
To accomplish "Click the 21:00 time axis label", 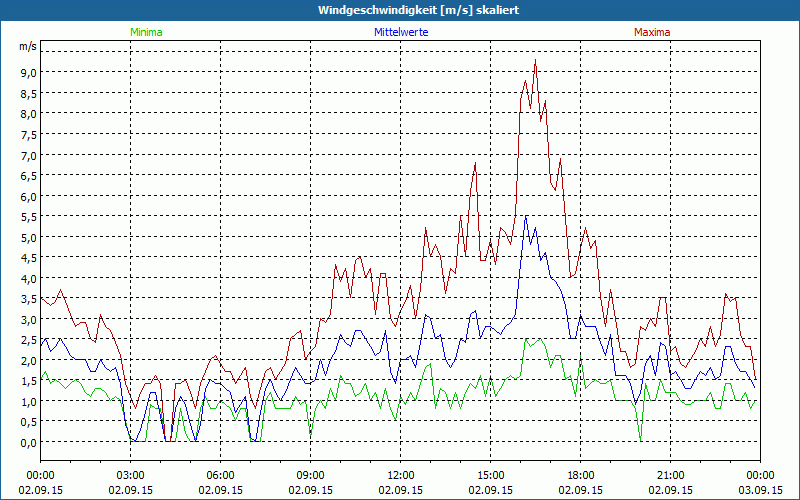I will tap(670, 476).
